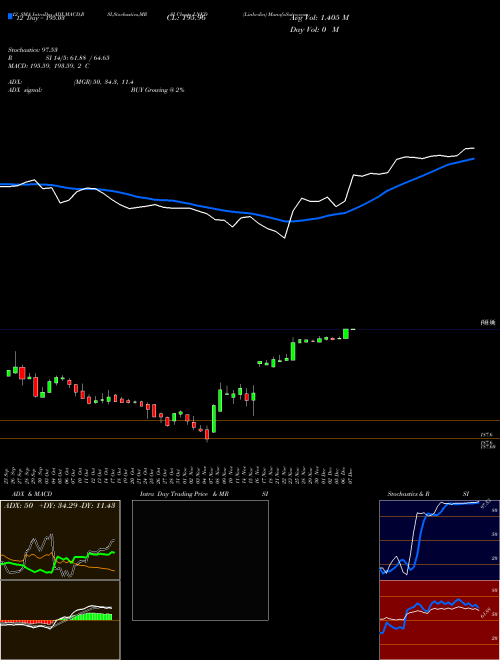Click the MACD histogram chart panel
Image resolution: width=500 pixels, height=660 pixels.
60,620
